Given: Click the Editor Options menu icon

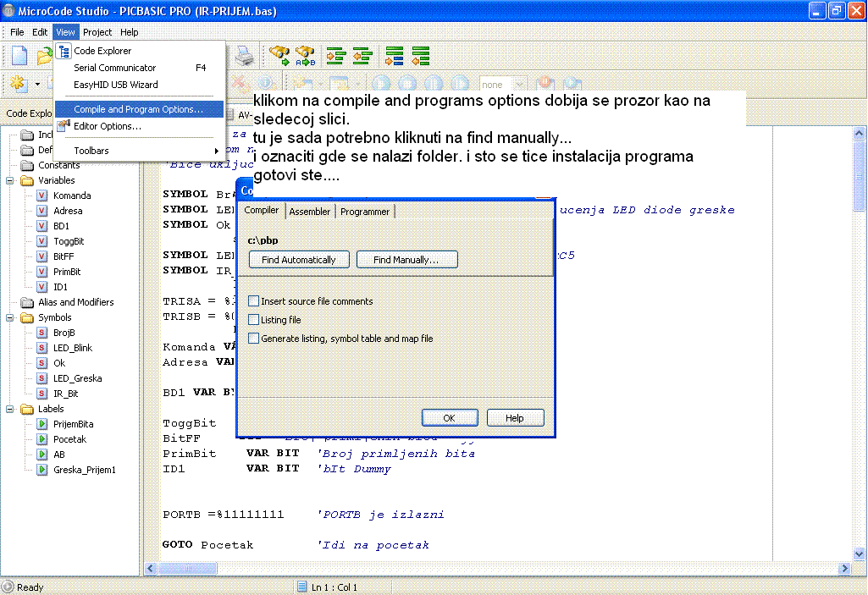Looking at the screenshot, I should pos(64,126).
